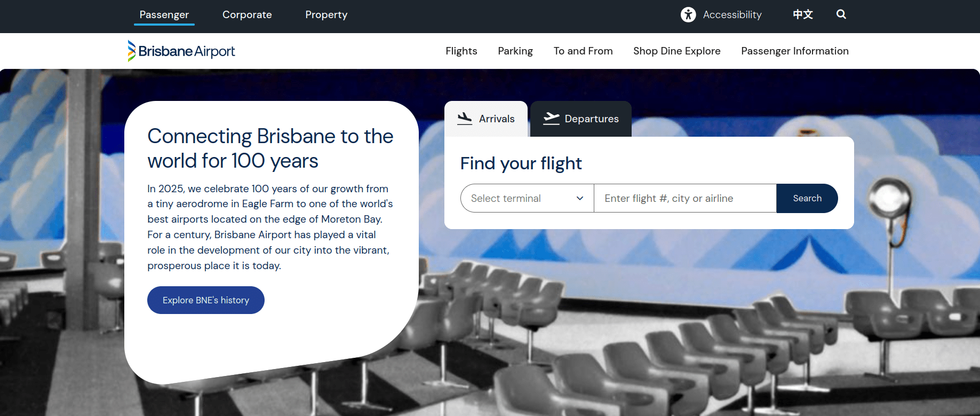Viewport: 980px width, 416px height.
Task: Click Explore BNE's history button
Action: click(x=206, y=300)
